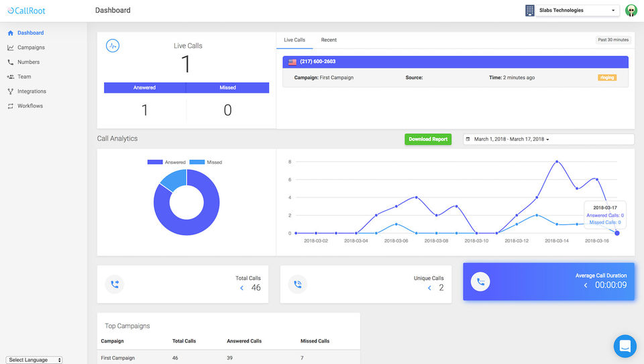This screenshot has height=364, width=644.
Task: Click Campaign: First Campaign in live call
Action: click(x=323, y=78)
